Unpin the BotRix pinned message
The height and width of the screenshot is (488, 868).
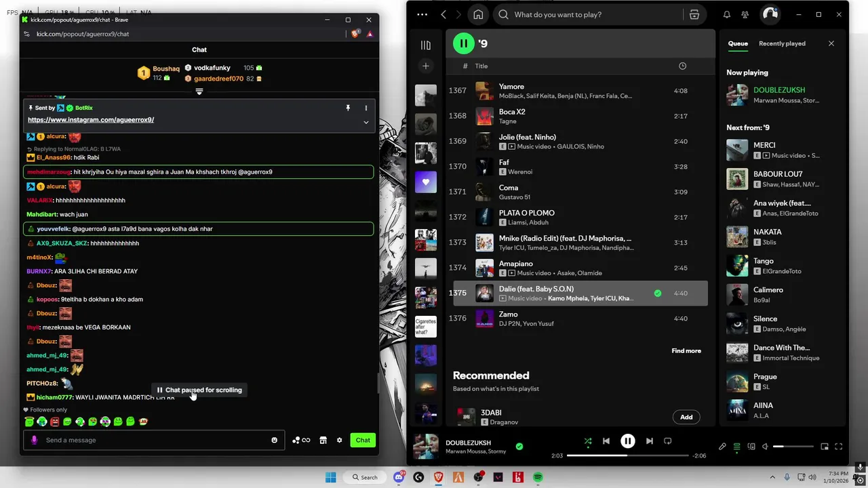pos(348,108)
